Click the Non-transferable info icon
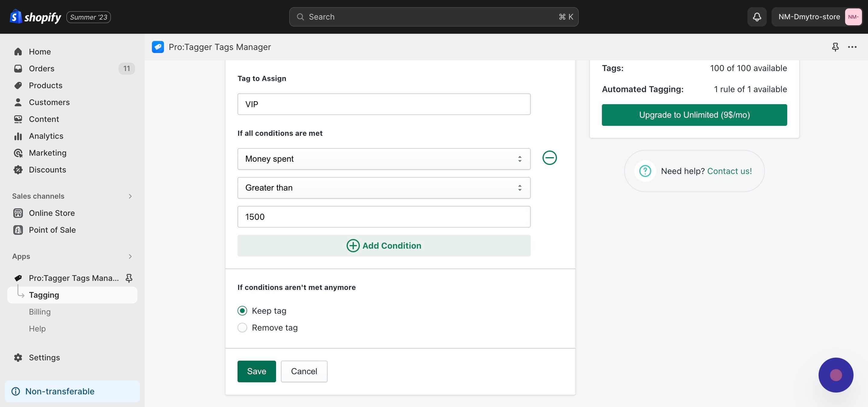 [x=15, y=391]
